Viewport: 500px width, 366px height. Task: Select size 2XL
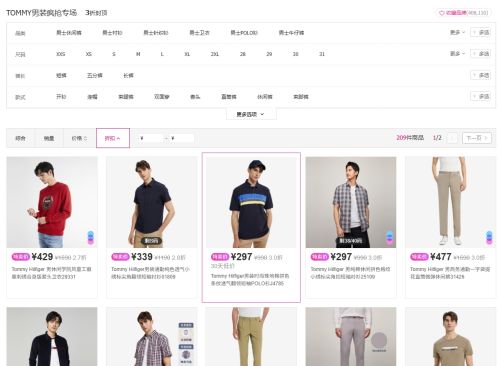(x=215, y=54)
